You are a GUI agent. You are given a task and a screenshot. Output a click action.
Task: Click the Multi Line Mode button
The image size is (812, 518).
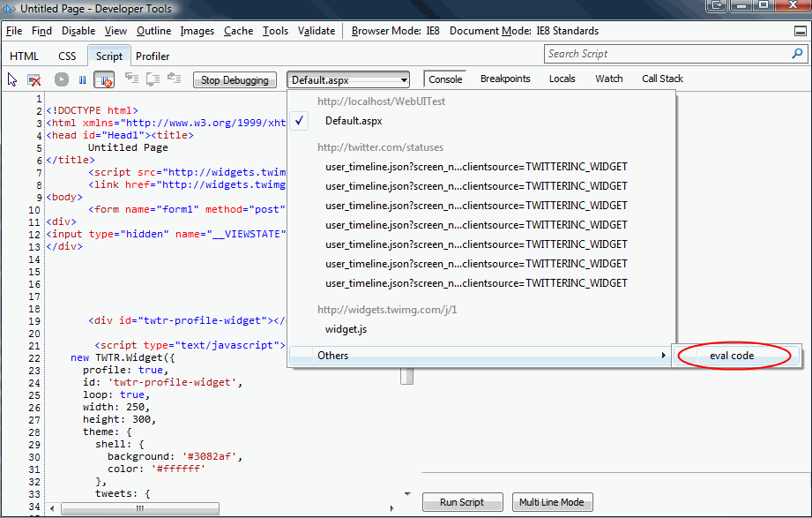tap(552, 502)
